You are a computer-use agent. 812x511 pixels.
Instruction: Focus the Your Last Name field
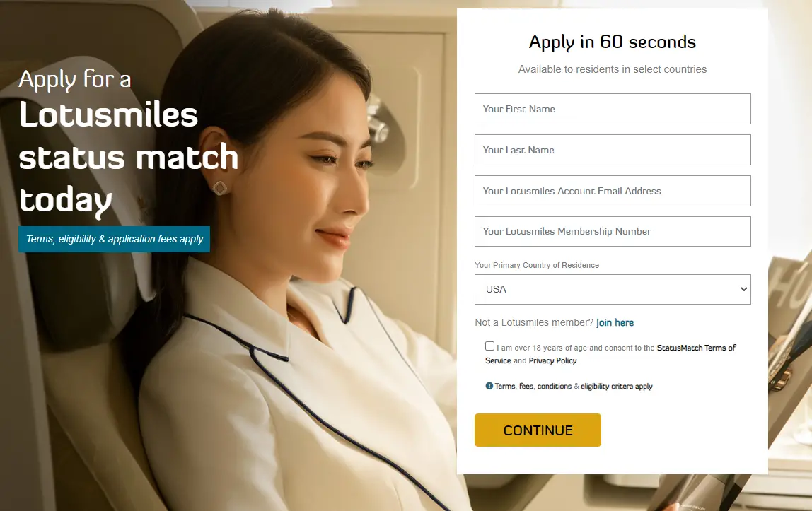click(x=613, y=150)
